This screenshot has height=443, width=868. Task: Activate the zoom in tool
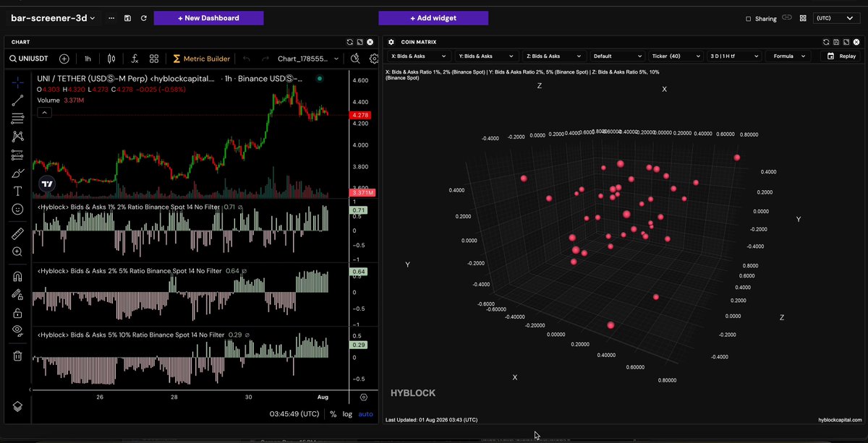click(x=18, y=251)
